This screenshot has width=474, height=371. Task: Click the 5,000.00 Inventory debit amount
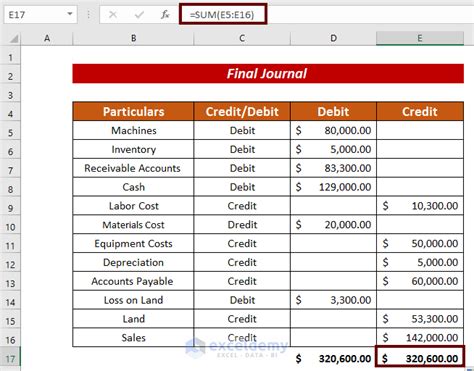point(333,149)
